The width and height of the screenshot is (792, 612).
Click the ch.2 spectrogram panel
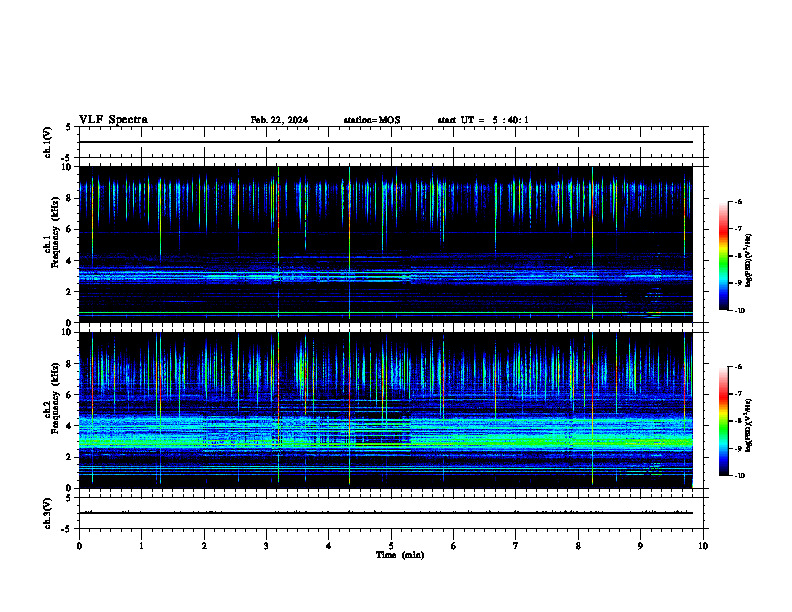[385, 410]
